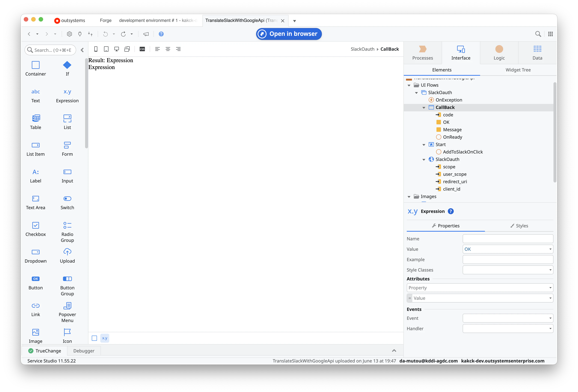Collapse the CallBack screen tree node
Image resolution: width=578 pixels, height=392 pixels.
click(x=424, y=108)
